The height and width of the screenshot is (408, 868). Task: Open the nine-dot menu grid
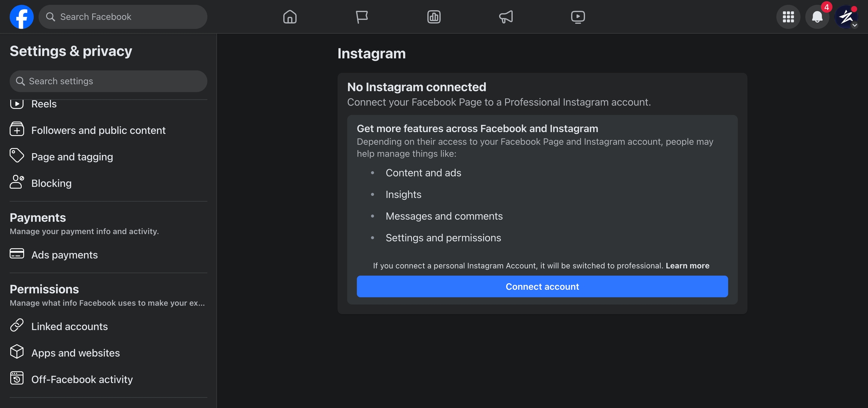tap(788, 17)
